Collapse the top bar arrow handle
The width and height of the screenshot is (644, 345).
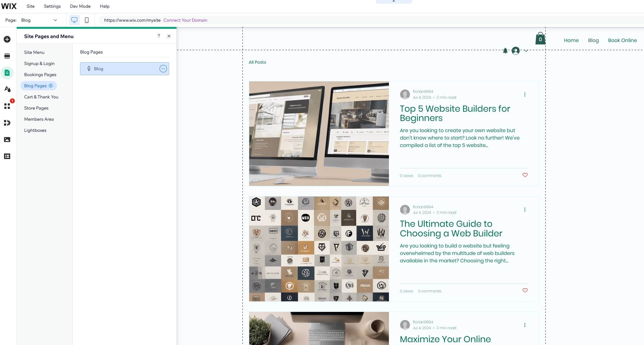click(394, 2)
